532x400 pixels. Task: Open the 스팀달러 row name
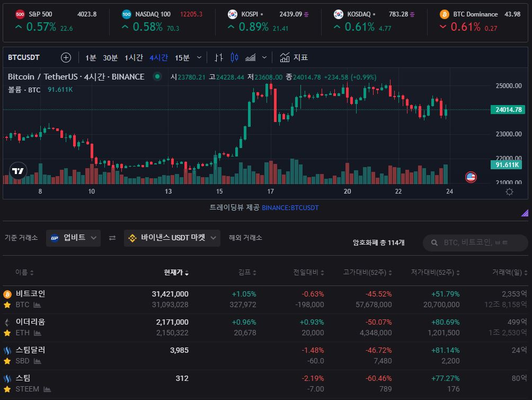tap(31, 350)
